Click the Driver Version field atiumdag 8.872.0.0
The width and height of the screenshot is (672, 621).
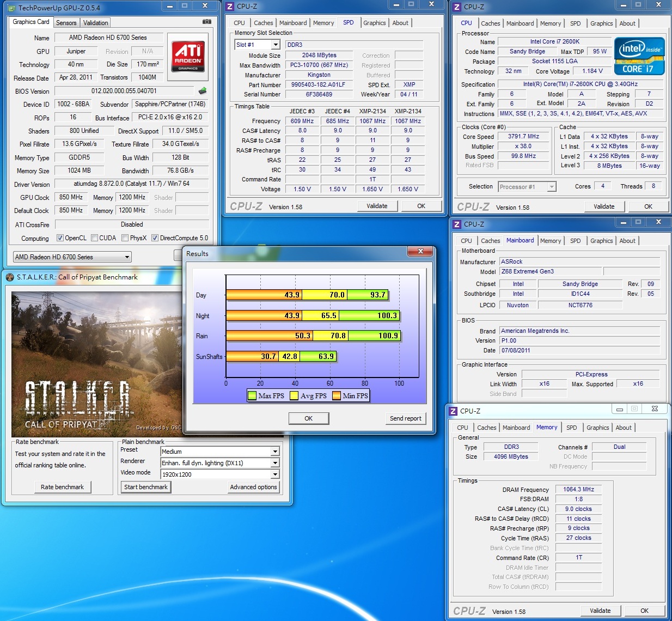point(131,184)
